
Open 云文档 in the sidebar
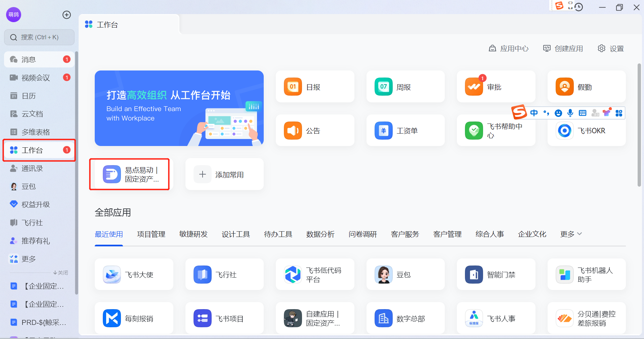39,114
